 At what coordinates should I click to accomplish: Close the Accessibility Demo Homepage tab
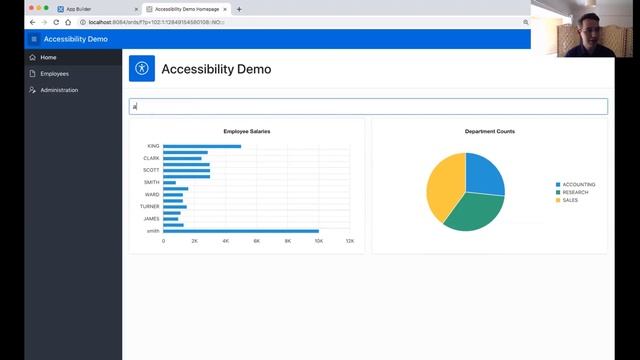click(225, 9)
